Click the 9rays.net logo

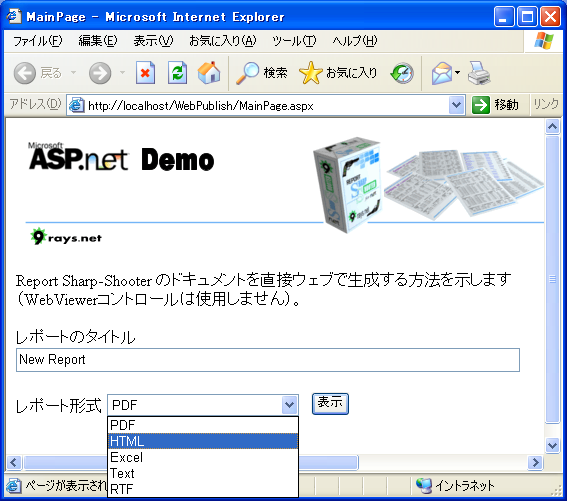[x=66, y=237]
